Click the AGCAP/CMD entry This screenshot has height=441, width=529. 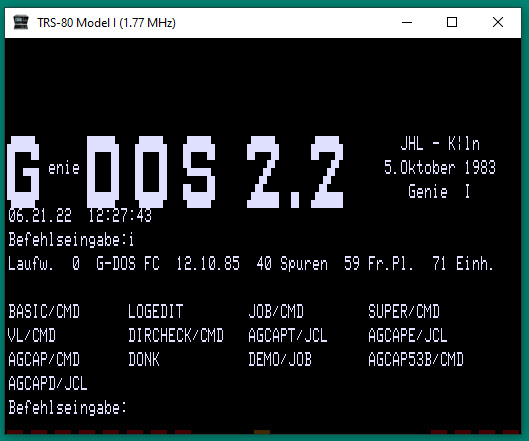coord(44,359)
